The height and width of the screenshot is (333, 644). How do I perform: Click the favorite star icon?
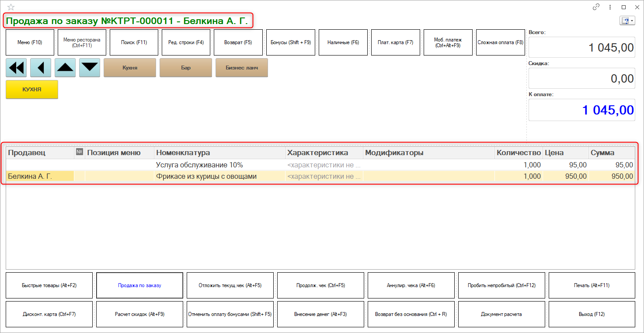[x=11, y=7]
